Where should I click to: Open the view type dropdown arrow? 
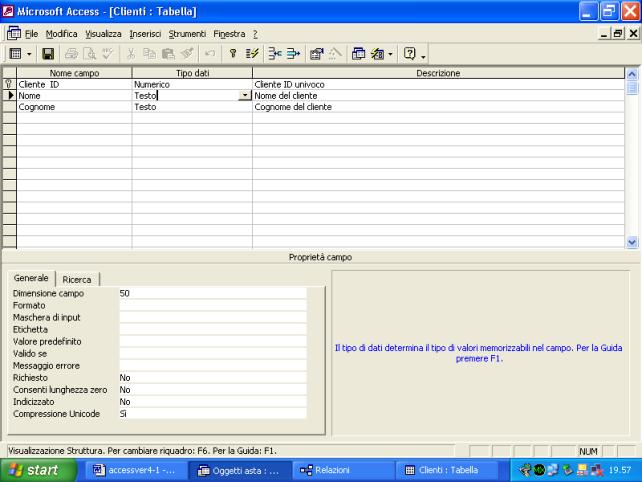coord(29,54)
